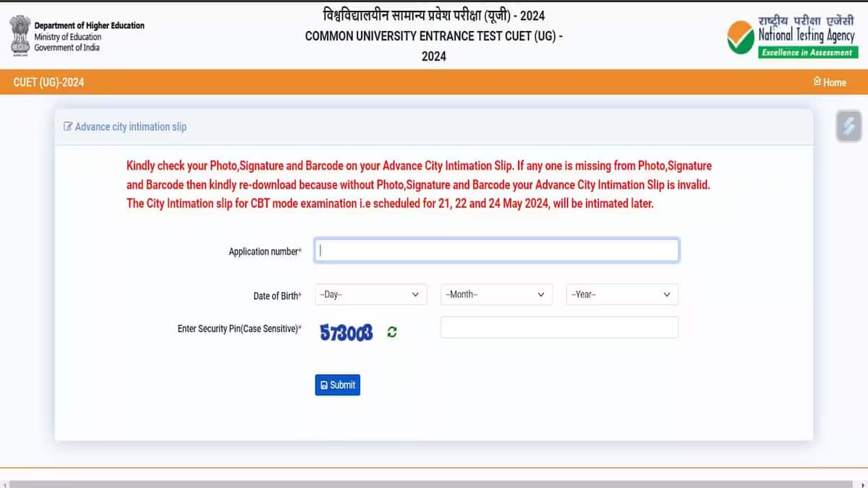Click the house icon beside Home
Screen dimensions: 868x488
817,82
